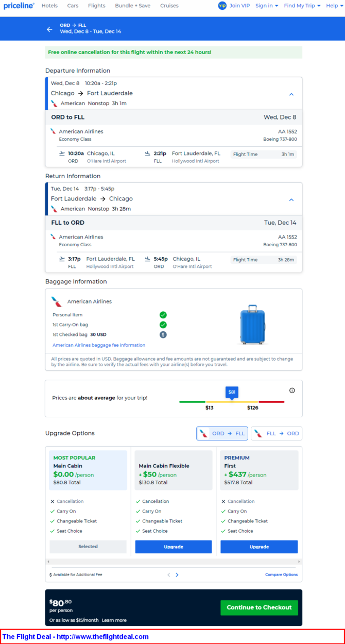345x644 pixels.
Task: Click Compare Options link
Action: 281,574
